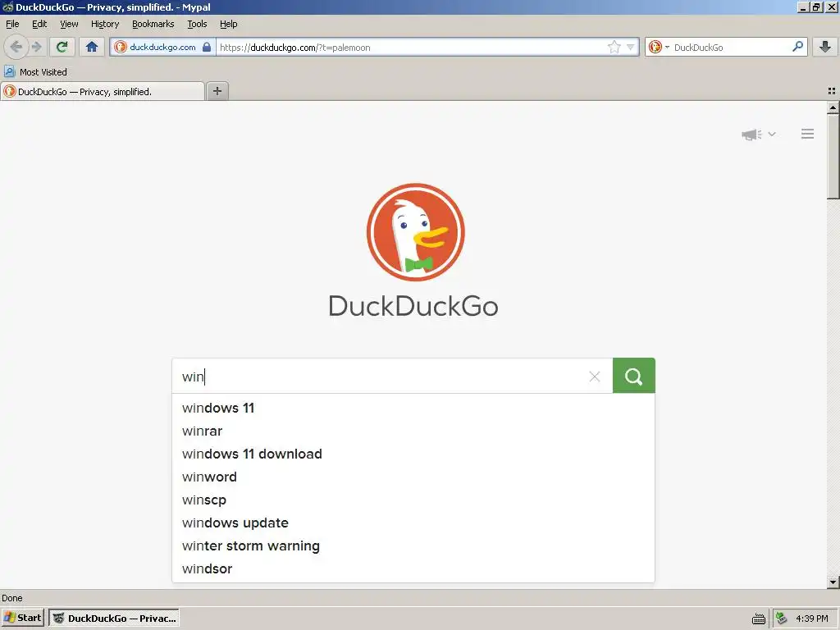Open the DuckDuckGo hamburger menu
The width and height of the screenshot is (840, 630).
pos(807,134)
